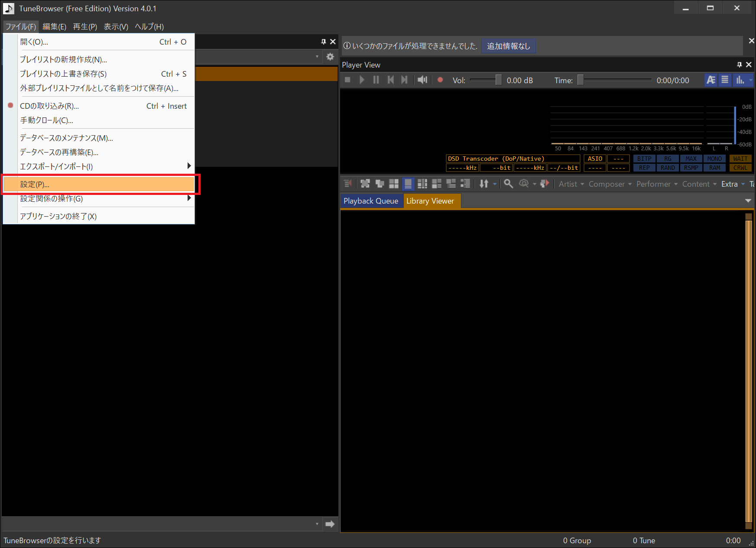Select CDの取り込み(R)... menu entry
756x548 pixels.
pyautogui.click(x=99, y=106)
